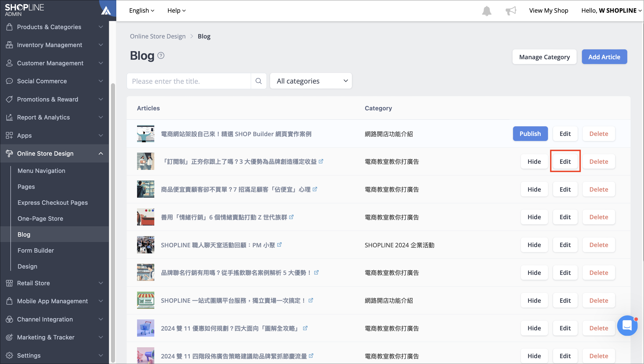This screenshot has width=644, height=364.
Task: Open the Pages submenu item
Action: pos(26,187)
